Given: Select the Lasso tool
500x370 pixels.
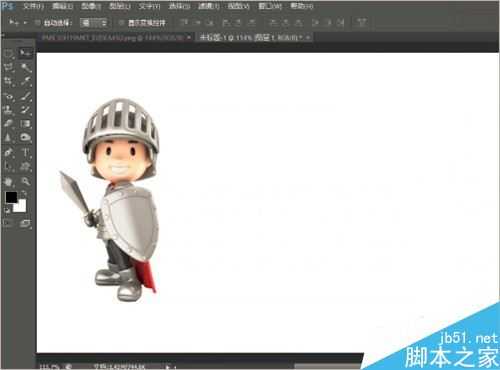Looking at the screenshot, I should (8, 67).
